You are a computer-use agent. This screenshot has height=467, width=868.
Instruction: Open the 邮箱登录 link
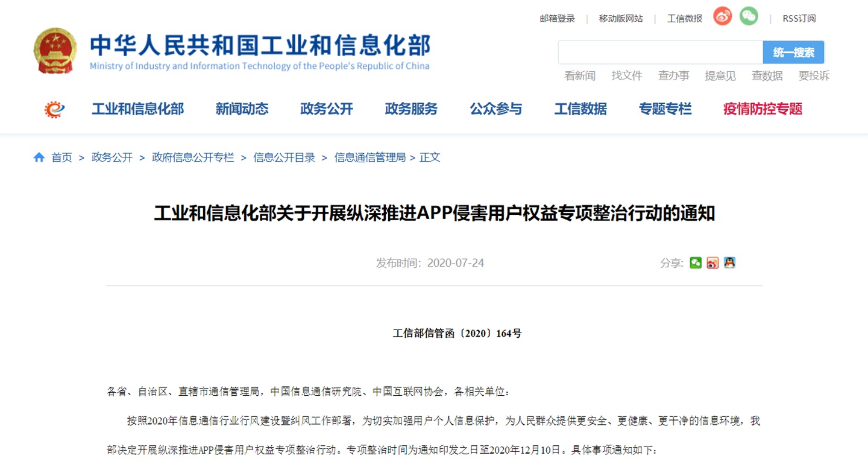click(557, 19)
